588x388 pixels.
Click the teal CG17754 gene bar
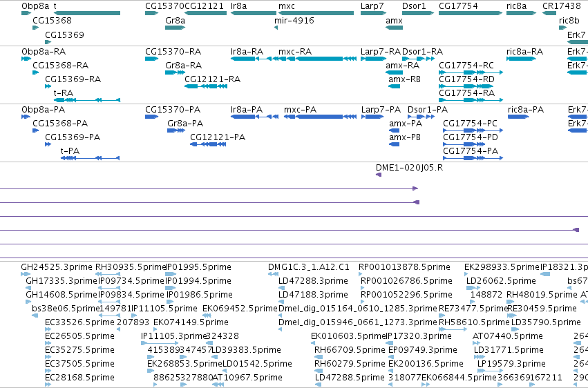471,13
